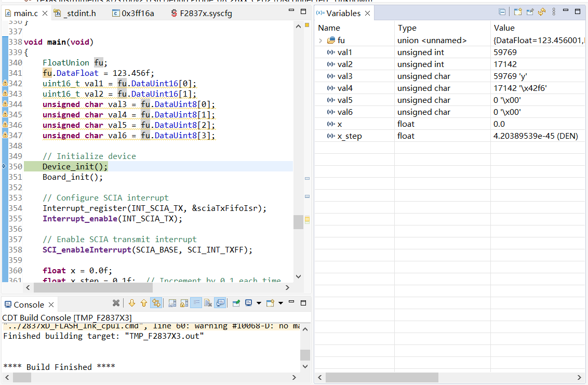
Task: Click the down arrow for next console error
Action: 132,303
